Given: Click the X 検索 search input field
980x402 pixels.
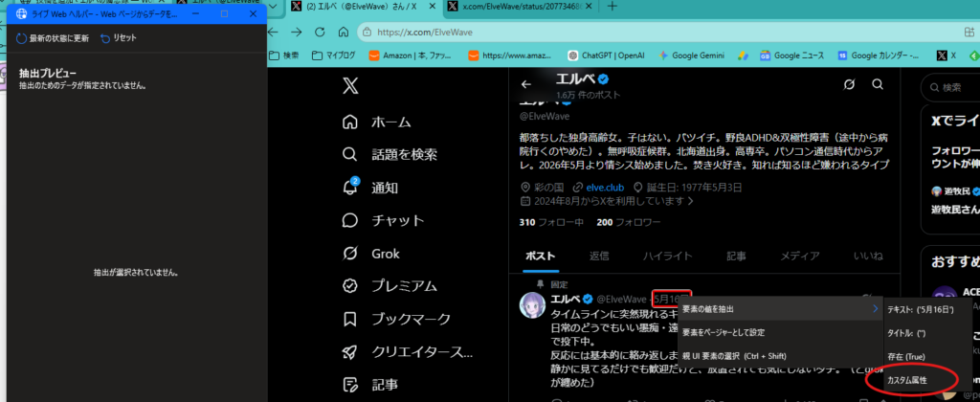Looking at the screenshot, I should click(950, 87).
